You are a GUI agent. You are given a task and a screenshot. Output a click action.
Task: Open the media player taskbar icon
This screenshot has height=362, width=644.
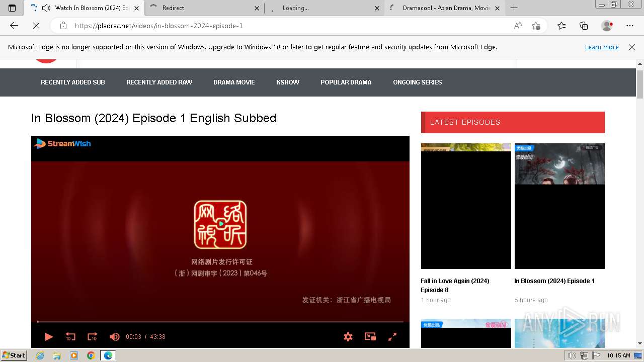(74, 355)
